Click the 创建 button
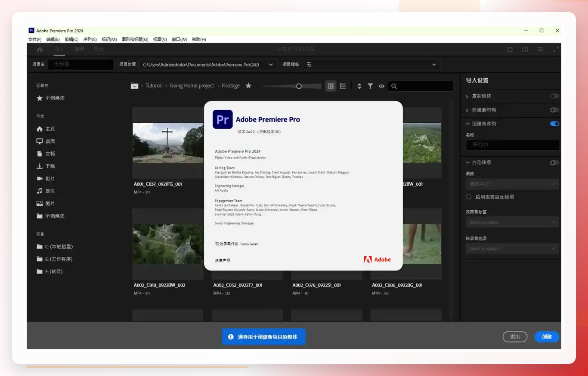The height and width of the screenshot is (376, 588). pos(547,337)
